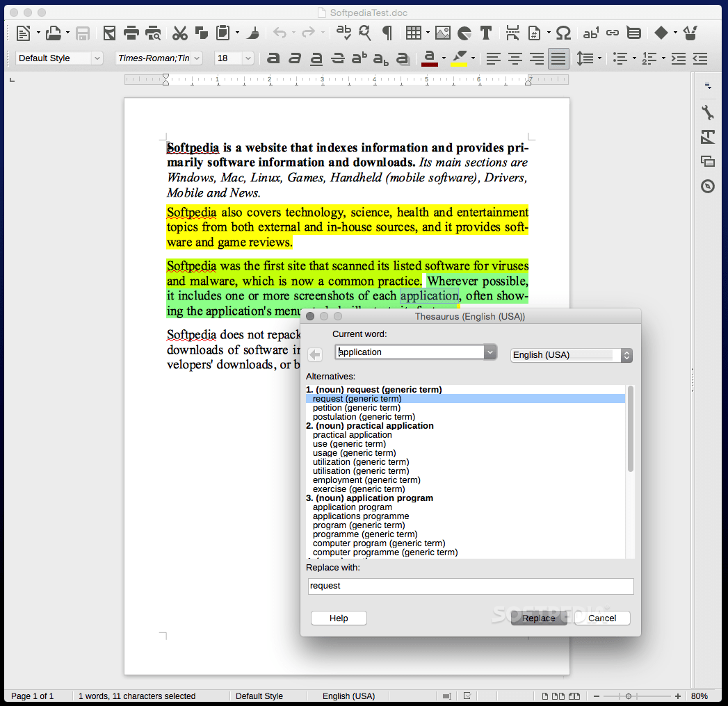728x706 pixels.
Task: Show the Draw Functions toolbar icon
Action: coord(690,33)
